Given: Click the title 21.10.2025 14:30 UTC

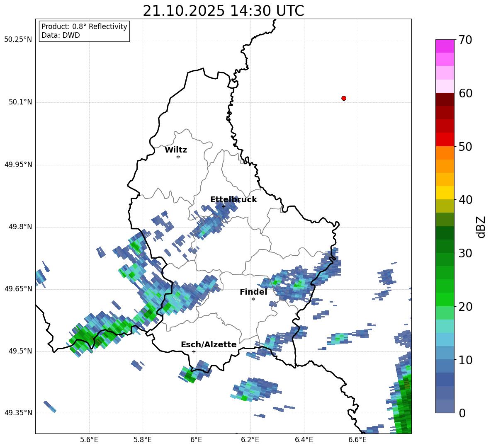Looking at the screenshot, I should click(224, 11).
